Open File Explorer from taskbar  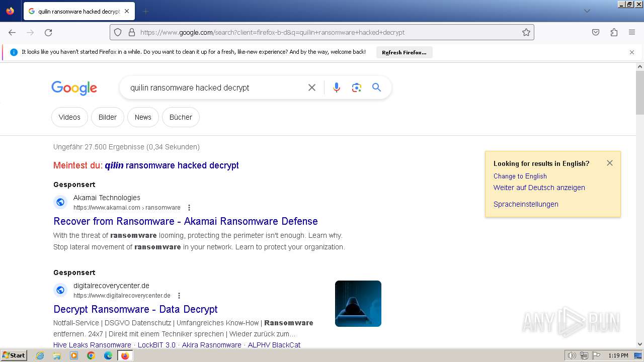click(x=57, y=355)
